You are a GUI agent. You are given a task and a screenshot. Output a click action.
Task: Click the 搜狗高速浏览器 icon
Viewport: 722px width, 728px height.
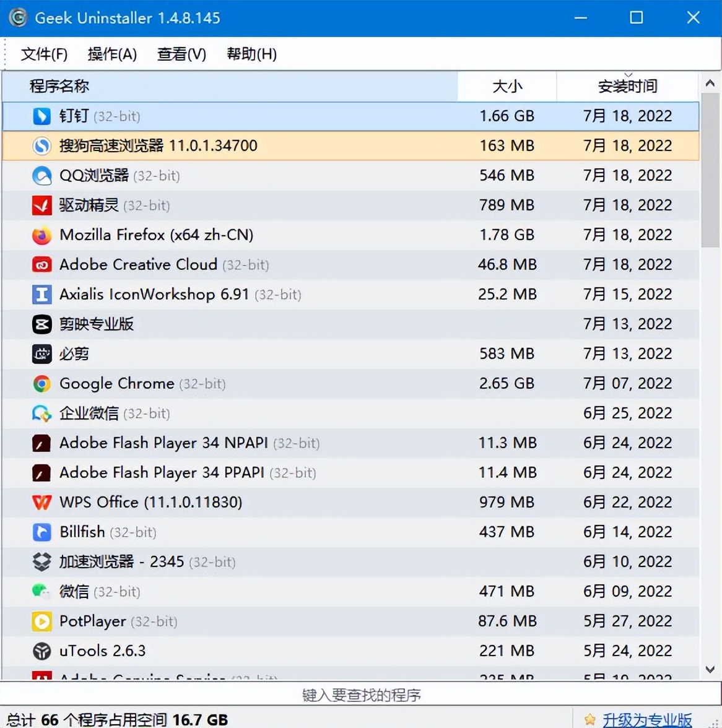[x=41, y=146]
